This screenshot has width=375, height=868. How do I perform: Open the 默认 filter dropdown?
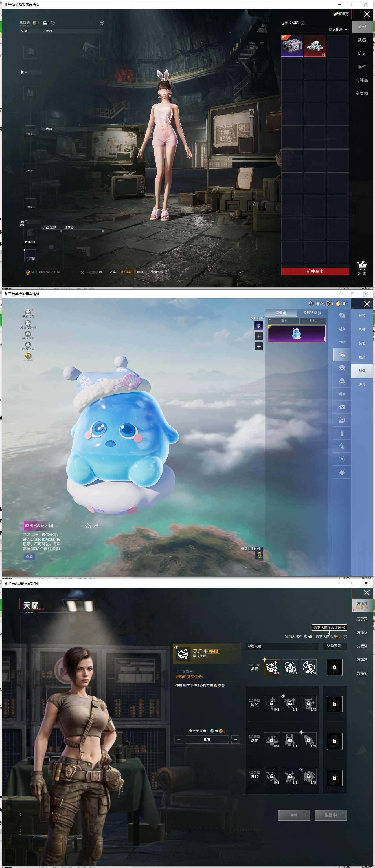pos(313,320)
